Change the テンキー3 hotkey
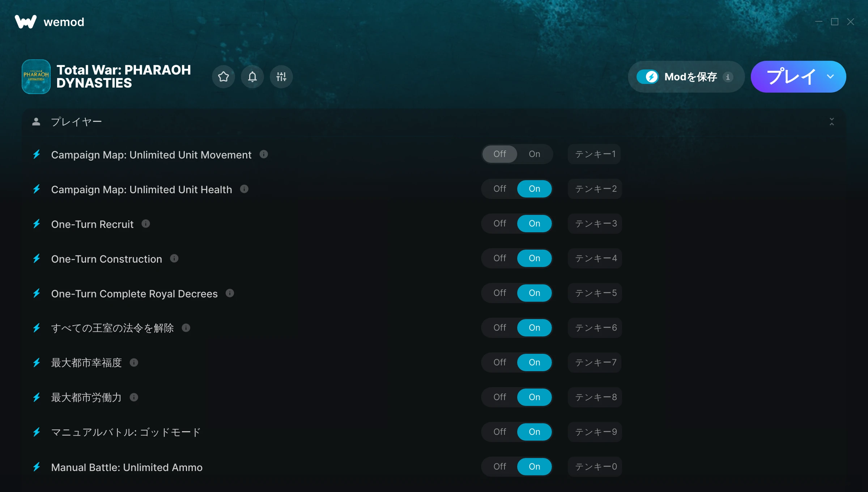Image resolution: width=868 pixels, height=492 pixels. 595,224
